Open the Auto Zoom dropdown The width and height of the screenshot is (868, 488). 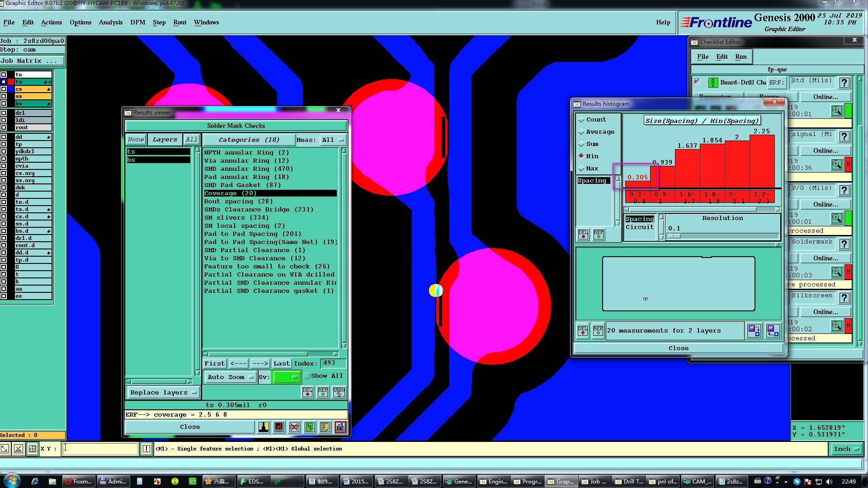230,377
